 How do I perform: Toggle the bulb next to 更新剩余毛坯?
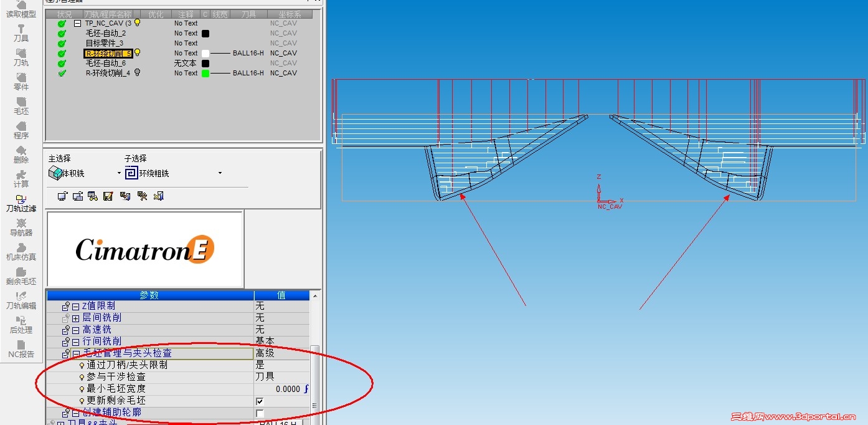pyautogui.click(x=82, y=401)
